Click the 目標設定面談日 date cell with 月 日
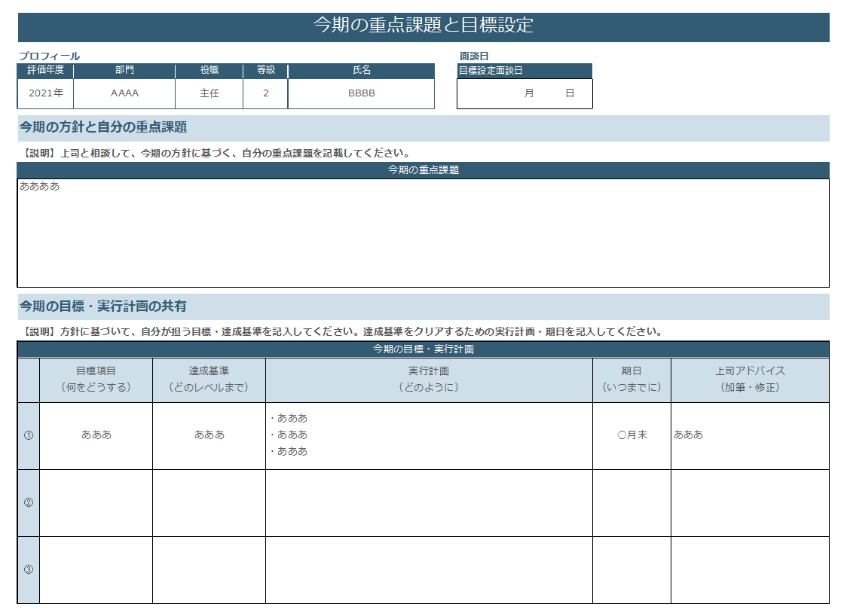 coord(524,94)
